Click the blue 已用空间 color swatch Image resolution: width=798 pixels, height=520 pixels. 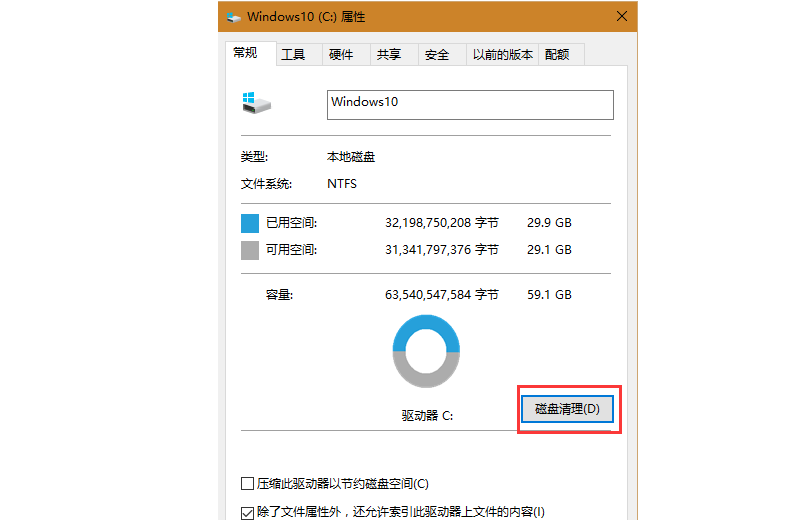250,223
